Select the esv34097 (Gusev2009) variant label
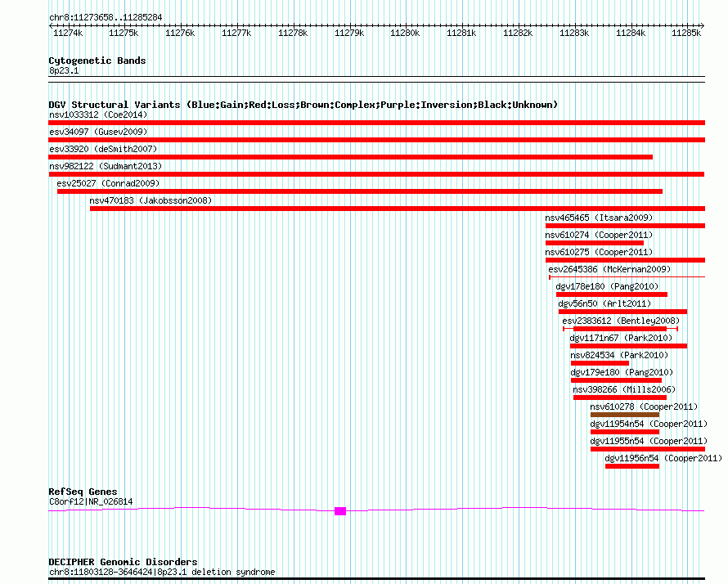The height and width of the screenshot is (584, 728). (97, 132)
